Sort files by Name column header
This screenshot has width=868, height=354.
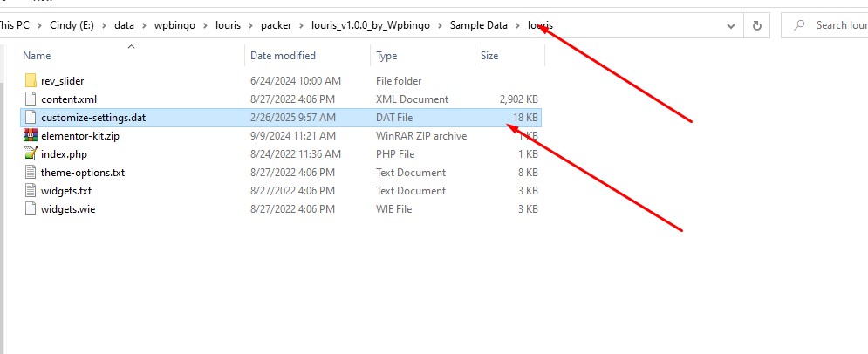coord(38,56)
